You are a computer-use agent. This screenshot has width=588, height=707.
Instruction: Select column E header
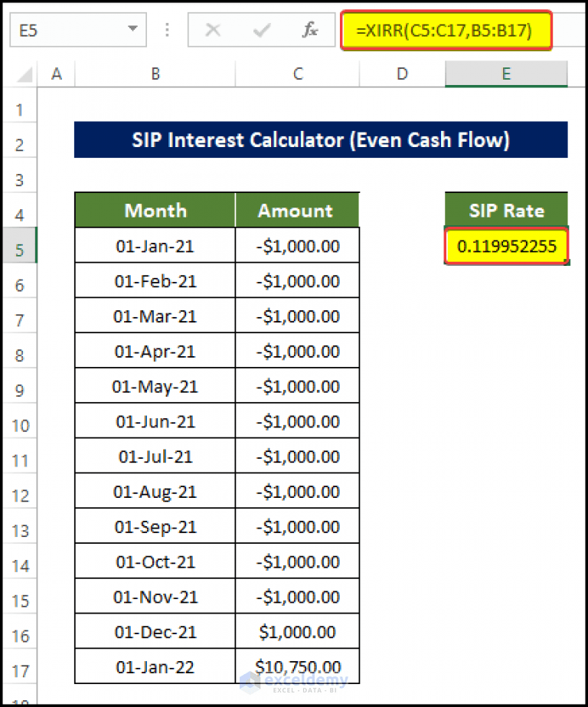[505, 74]
